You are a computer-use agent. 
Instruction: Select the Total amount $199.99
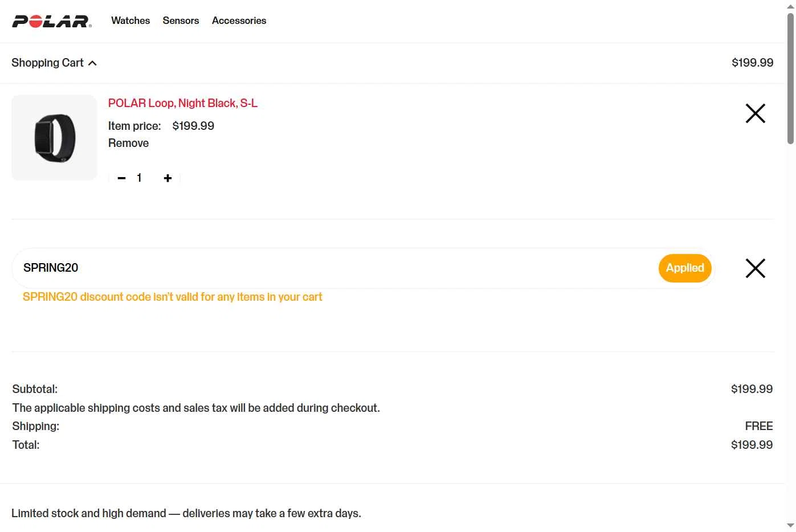tap(752, 445)
